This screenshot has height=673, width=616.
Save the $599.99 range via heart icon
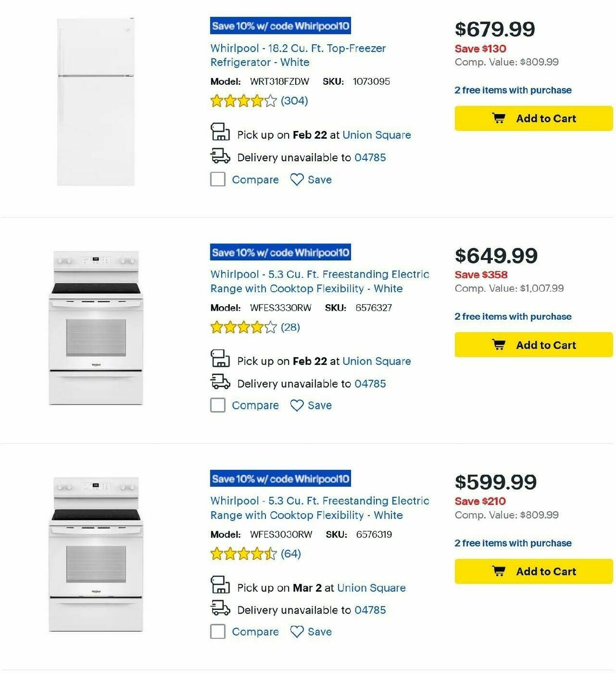(x=297, y=631)
